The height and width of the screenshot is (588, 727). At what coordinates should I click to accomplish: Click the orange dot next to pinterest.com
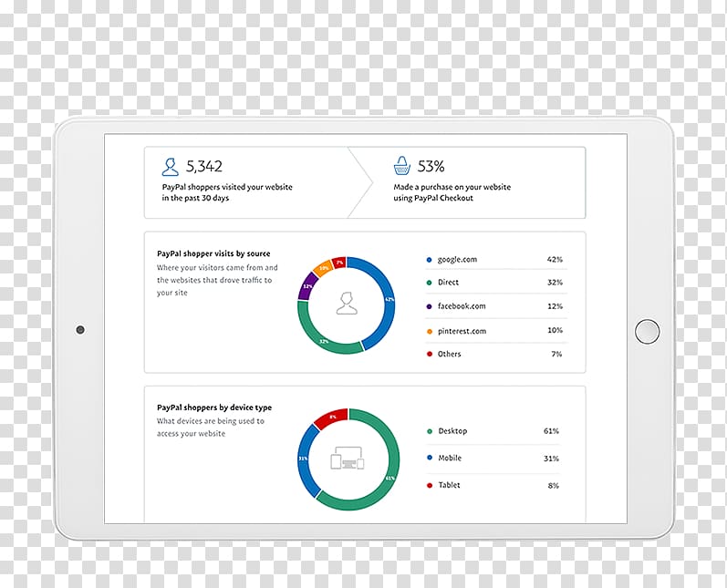429,331
